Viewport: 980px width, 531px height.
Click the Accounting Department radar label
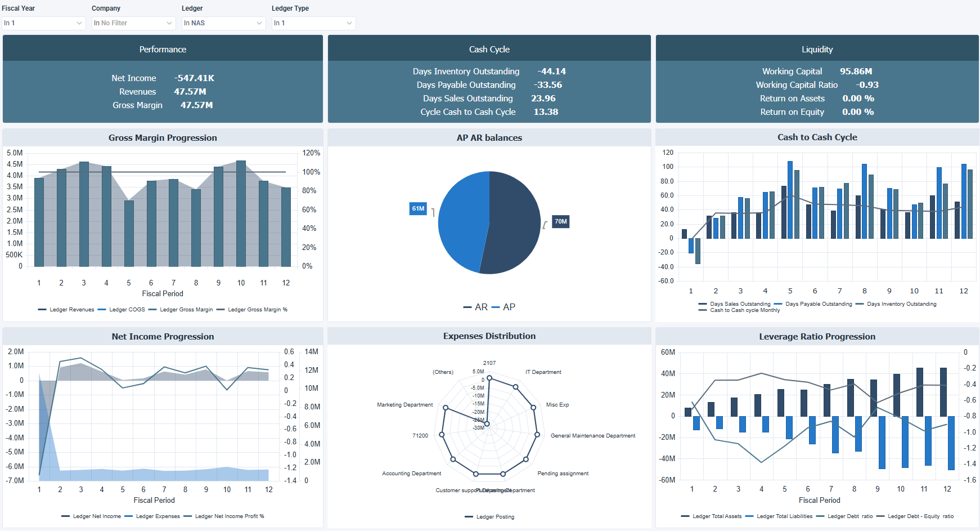(412, 474)
